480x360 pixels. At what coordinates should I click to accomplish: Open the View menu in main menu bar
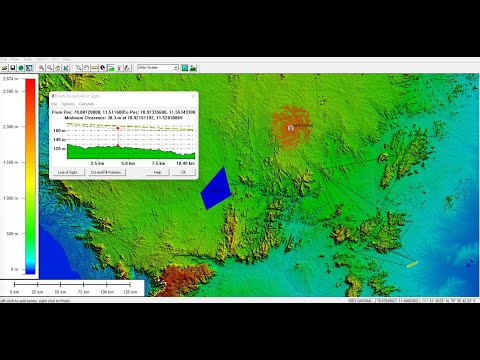click(x=15, y=59)
